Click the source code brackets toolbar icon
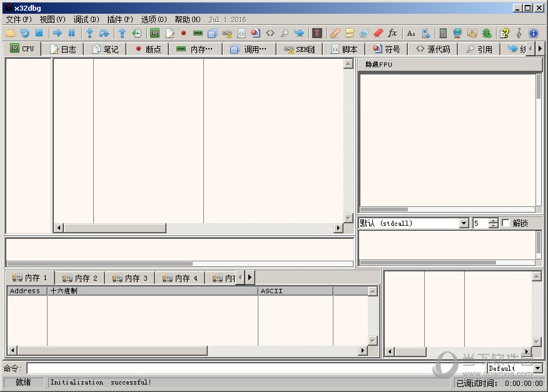This screenshot has height=392, width=548. coord(270,33)
